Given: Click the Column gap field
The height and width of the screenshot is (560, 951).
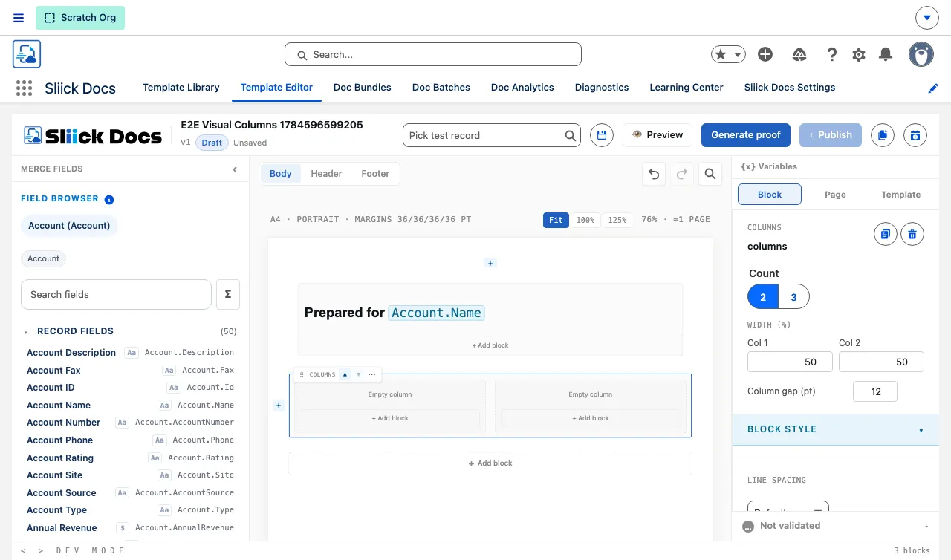Looking at the screenshot, I should tap(875, 391).
